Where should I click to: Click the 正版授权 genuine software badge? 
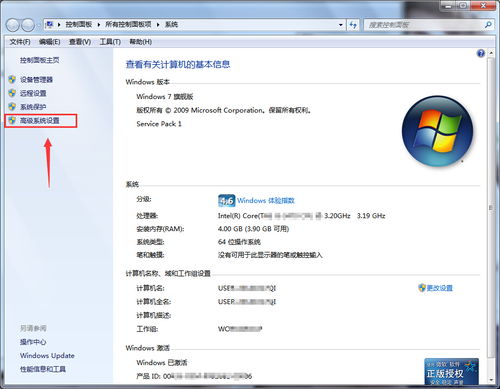451,371
